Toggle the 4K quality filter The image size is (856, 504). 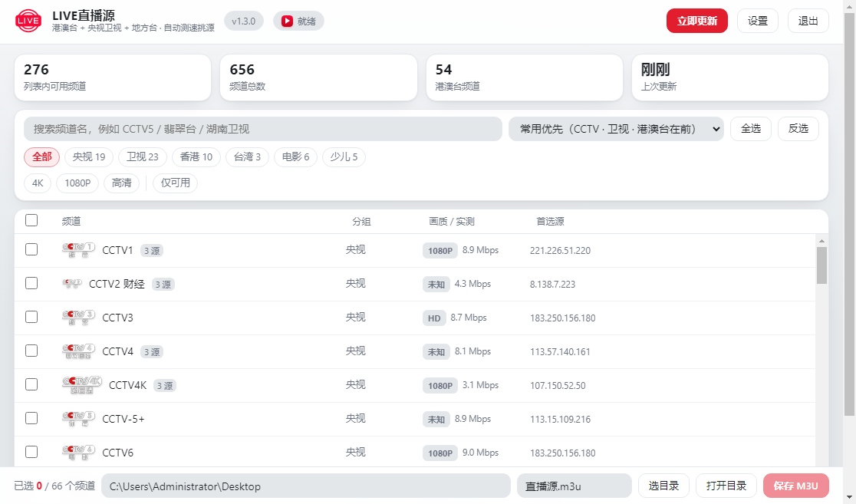click(38, 183)
